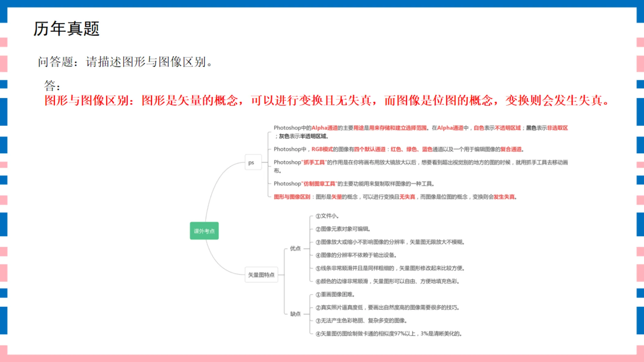Viewport: 644px width, 362px height.
Task: Click the item ②真实照片逼真度低
Action: click(x=388, y=307)
